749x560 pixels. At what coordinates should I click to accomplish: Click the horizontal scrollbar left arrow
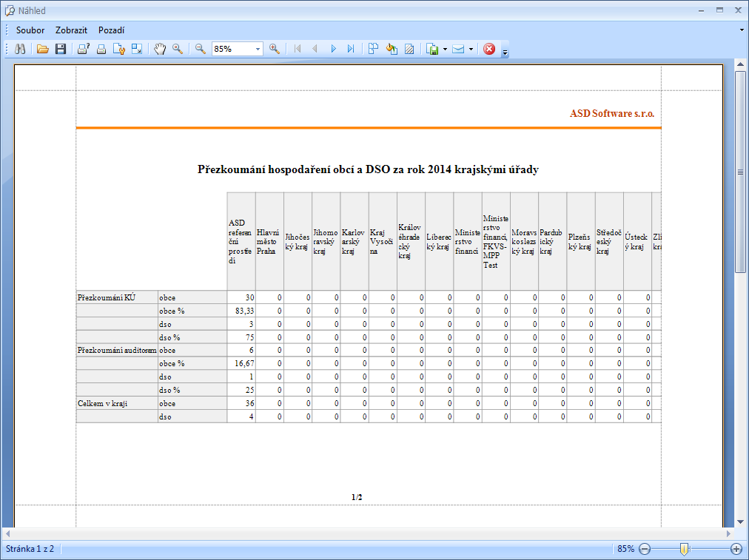(x=7, y=533)
